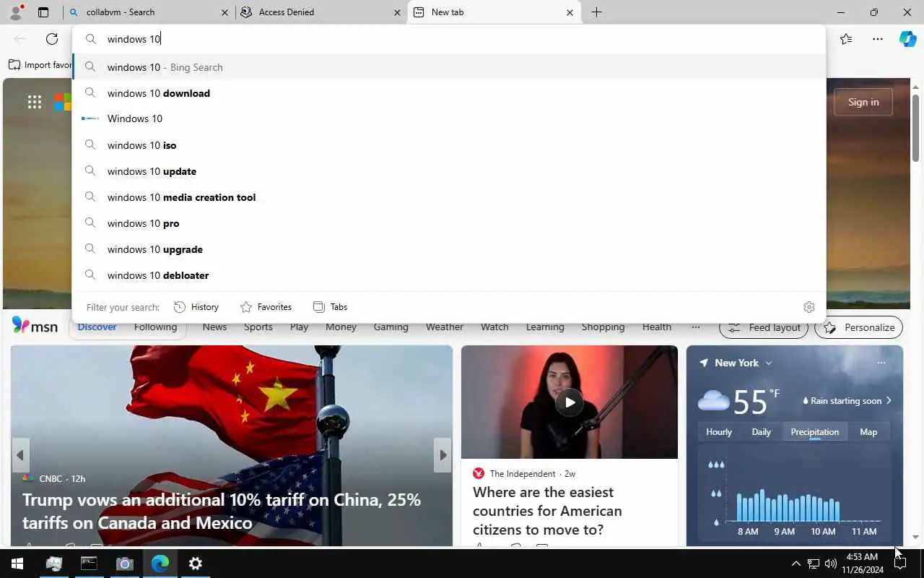The image size is (924, 578).
Task: Refresh the page with reload icon
Action: click(x=52, y=39)
